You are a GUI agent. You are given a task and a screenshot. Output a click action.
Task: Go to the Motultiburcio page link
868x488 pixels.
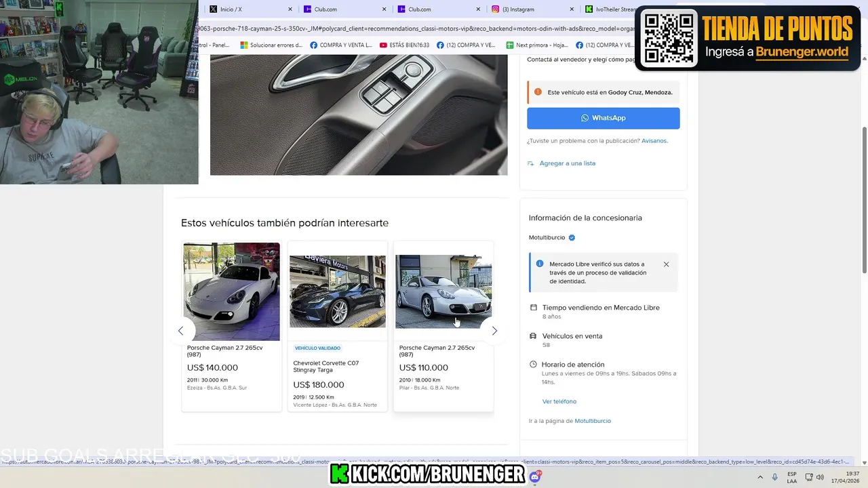coord(593,421)
